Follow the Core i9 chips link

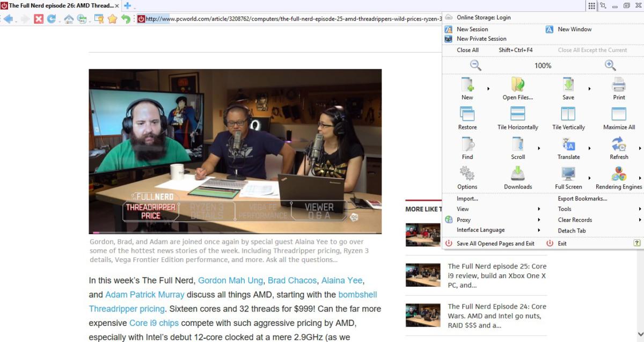[154, 323]
